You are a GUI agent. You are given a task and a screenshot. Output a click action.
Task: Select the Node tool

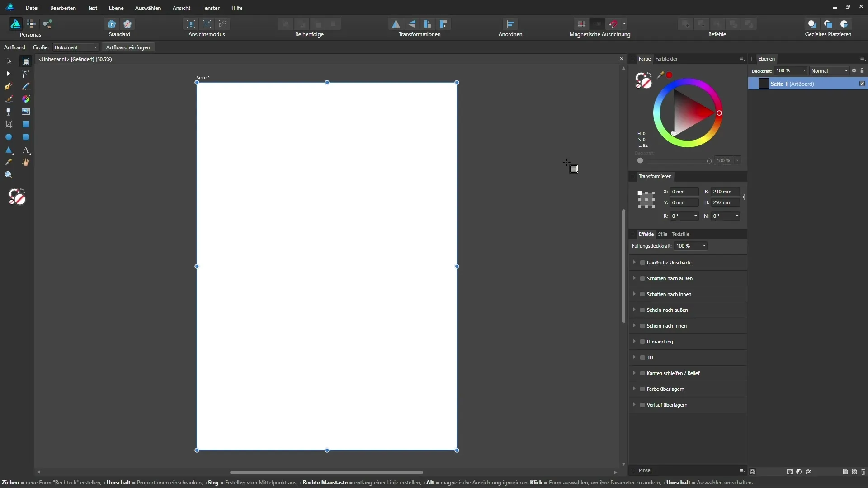pos(9,74)
